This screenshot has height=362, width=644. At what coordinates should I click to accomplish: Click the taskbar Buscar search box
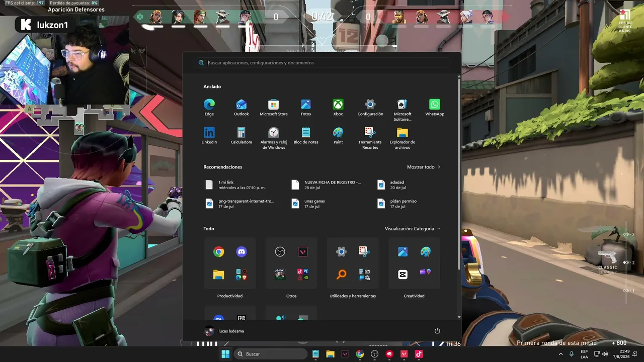[x=271, y=354]
